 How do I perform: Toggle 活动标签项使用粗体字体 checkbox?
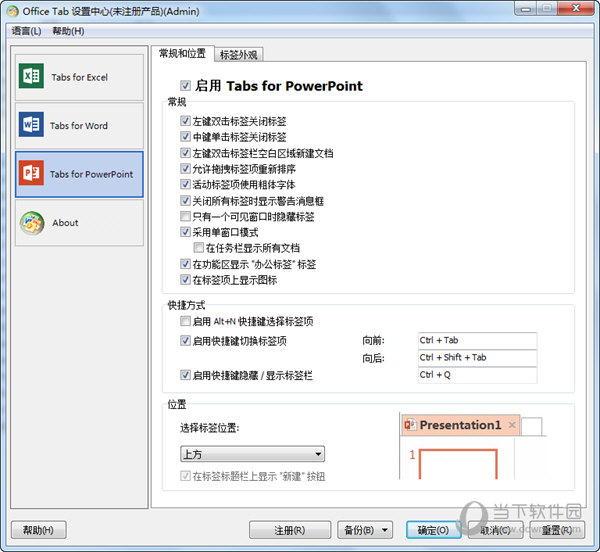tap(185, 184)
